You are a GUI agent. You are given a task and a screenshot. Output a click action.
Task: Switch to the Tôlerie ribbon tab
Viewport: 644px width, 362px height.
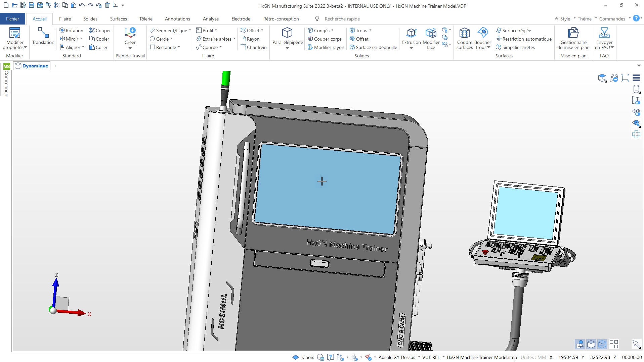pos(146,19)
